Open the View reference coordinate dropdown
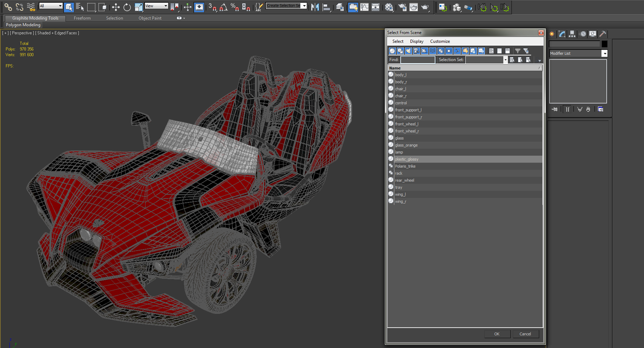 point(156,6)
